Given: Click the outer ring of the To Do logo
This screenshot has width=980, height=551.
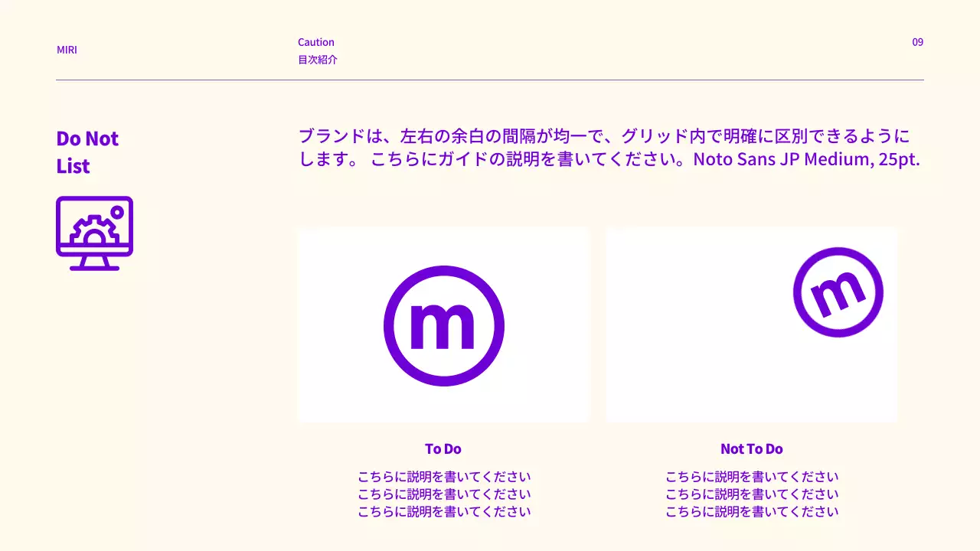Looking at the screenshot, I should click(444, 268).
